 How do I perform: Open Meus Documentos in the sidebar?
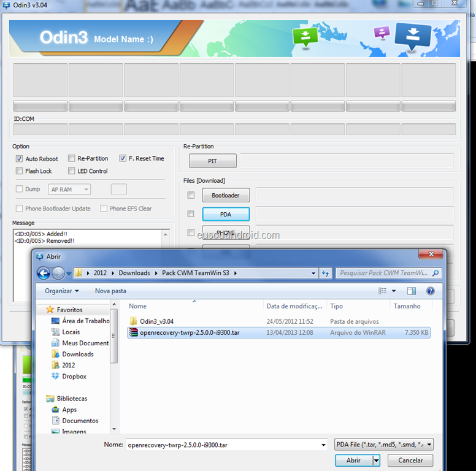pyautogui.click(x=80, y=343)
